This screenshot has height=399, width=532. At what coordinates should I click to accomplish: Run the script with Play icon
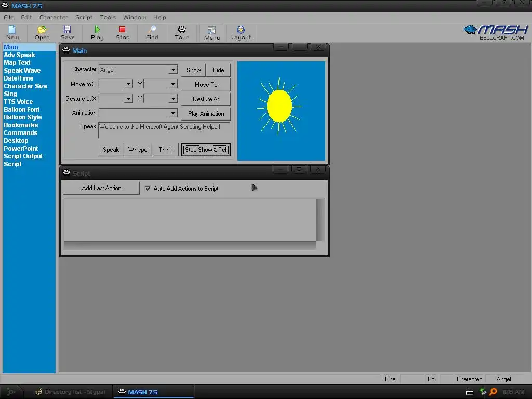coord(97,33)
